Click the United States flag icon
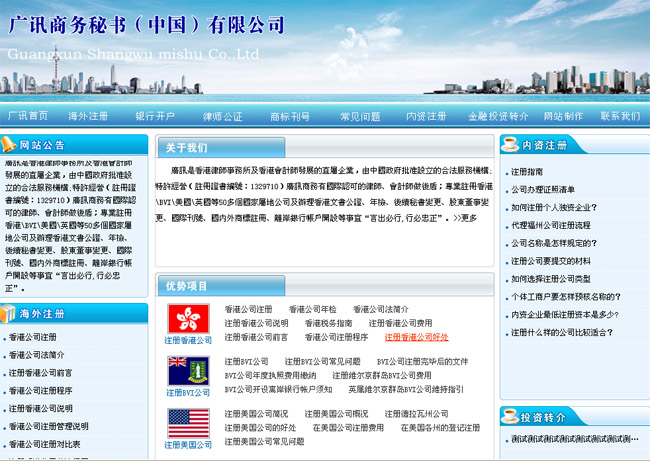The height and width of the screenshot is (461, 650). tap(188, 422)
